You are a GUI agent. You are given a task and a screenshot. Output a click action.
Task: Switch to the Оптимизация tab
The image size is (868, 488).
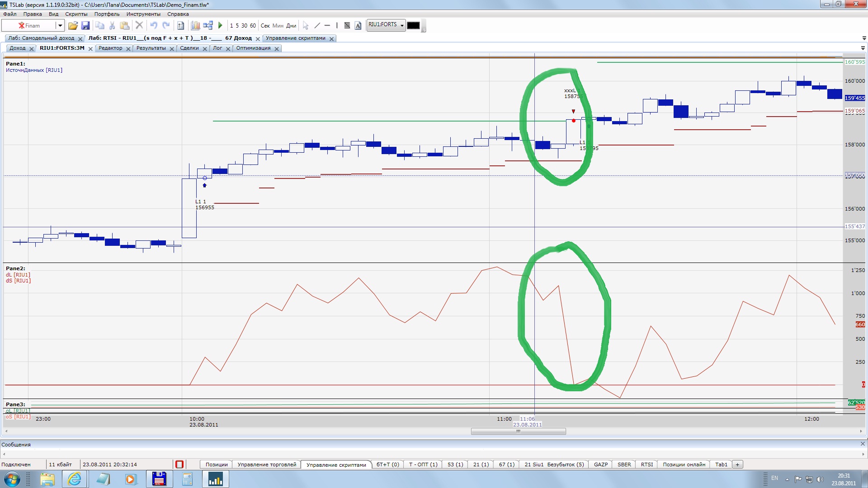point(253,48)
